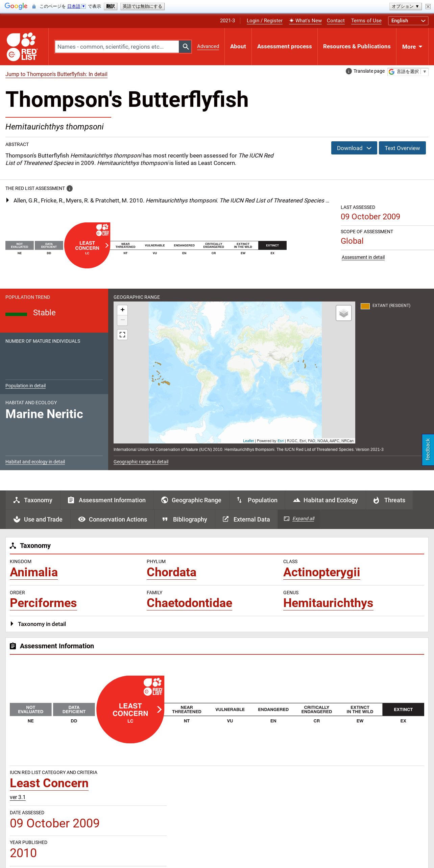Click the Extant (Resident) legend color swatch
Screen dimensions: 434x868
pyautogui.click(x=365, y=306)
